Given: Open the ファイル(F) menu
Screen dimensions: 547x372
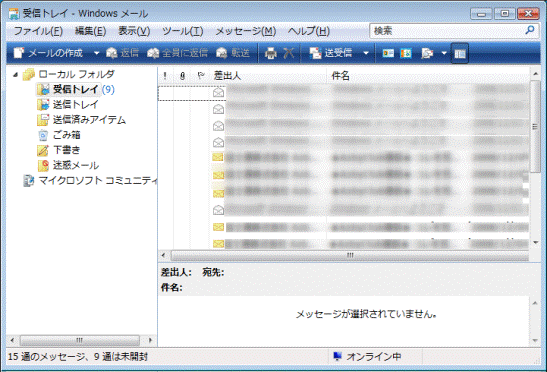Looking at the screenshot, I should pos(38,31).
